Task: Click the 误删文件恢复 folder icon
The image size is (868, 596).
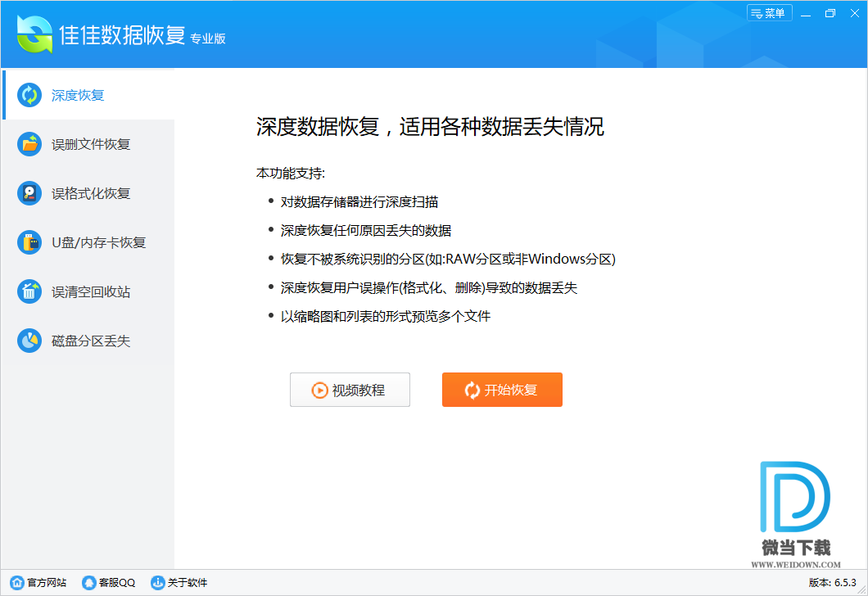Action: (x=29, y=144)
